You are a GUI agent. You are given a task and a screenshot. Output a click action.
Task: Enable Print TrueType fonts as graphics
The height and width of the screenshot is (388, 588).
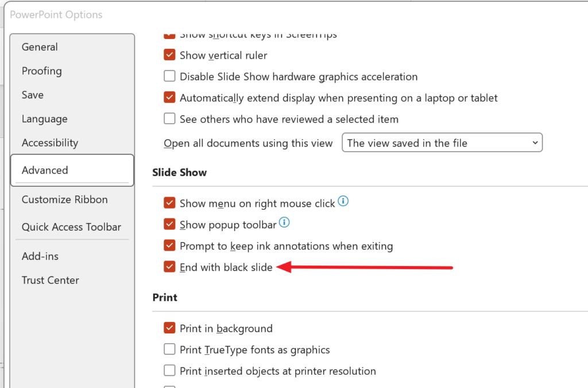pyautogui.click(x=169, y=349)
